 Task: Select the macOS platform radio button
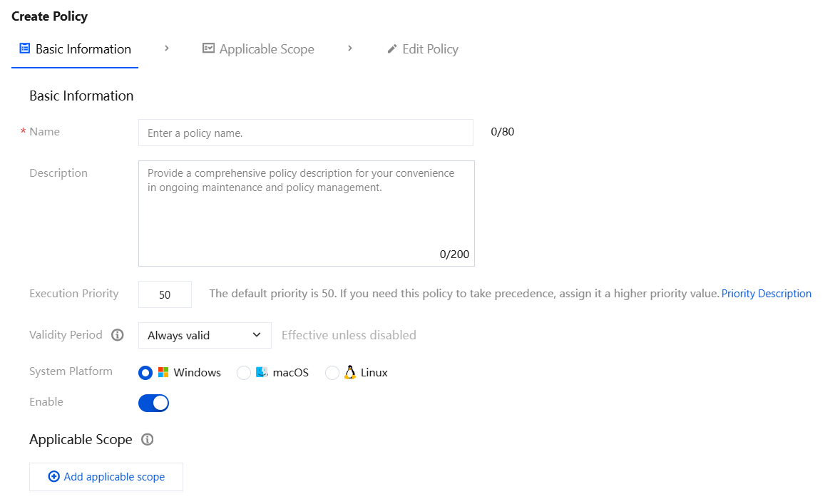click(x=243, y=373)
